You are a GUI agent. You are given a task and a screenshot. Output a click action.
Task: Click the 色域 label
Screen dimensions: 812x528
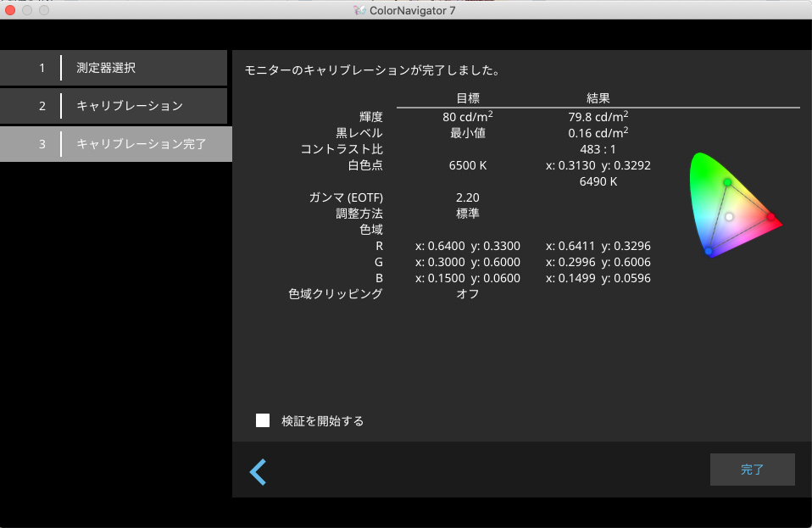point(371,230)
